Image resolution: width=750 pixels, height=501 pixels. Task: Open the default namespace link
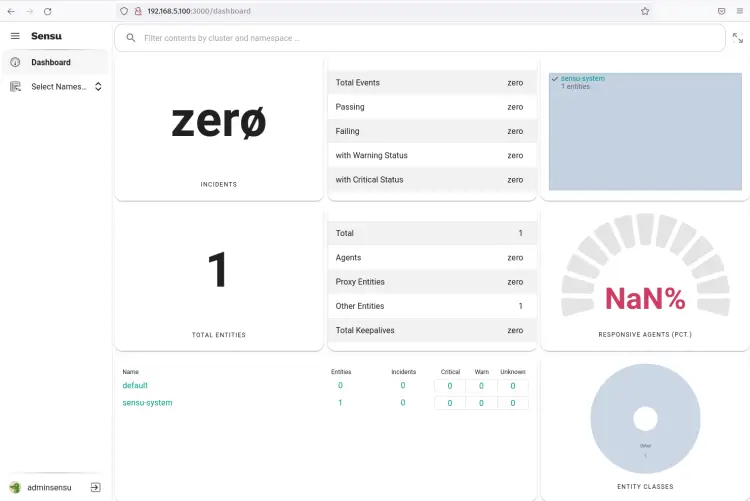click(135, 385)
